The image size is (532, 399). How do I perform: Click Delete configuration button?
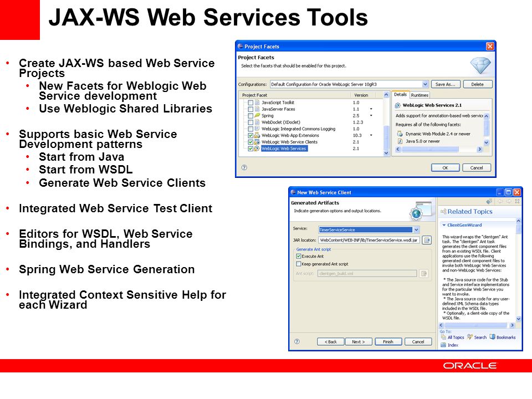tap(477, 84)
